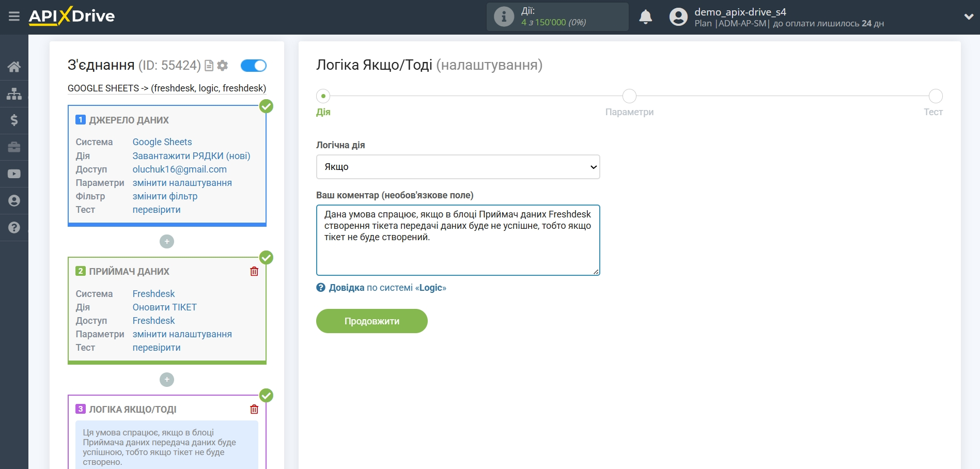Open connections sitemap icon in sidebar
The image size is (980, 469).
click(14, 93)
